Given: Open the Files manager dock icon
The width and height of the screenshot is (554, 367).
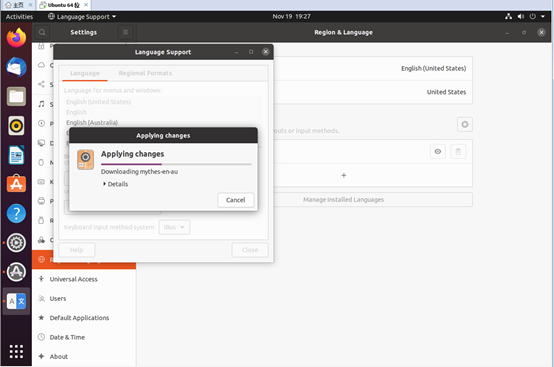Looking at the screenshot, I should tap(16, 96).
